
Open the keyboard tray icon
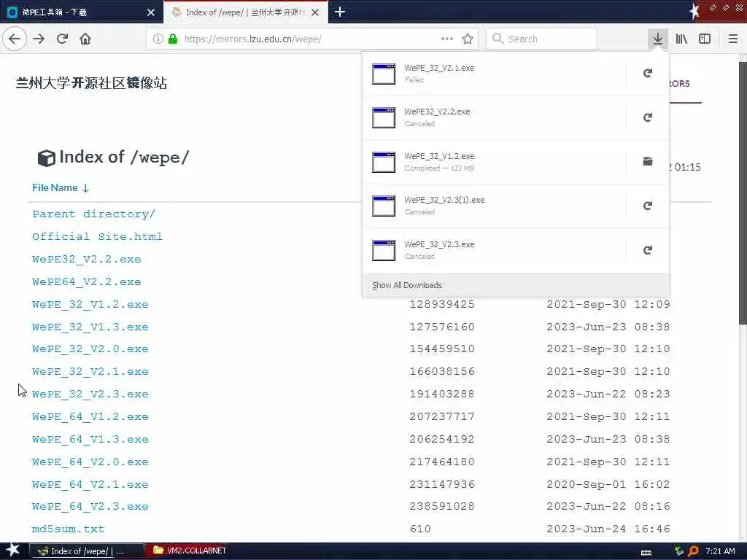point(646,552)
